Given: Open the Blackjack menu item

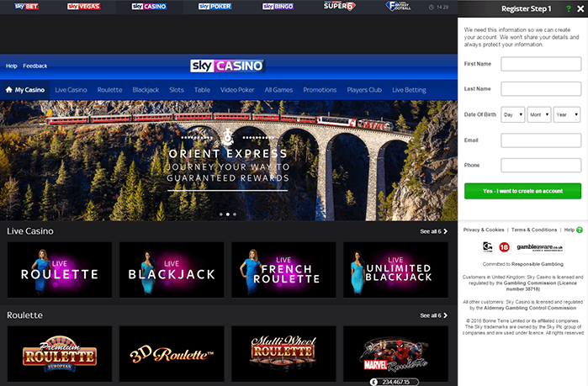Looking at the screenshot, I should 146,90.
